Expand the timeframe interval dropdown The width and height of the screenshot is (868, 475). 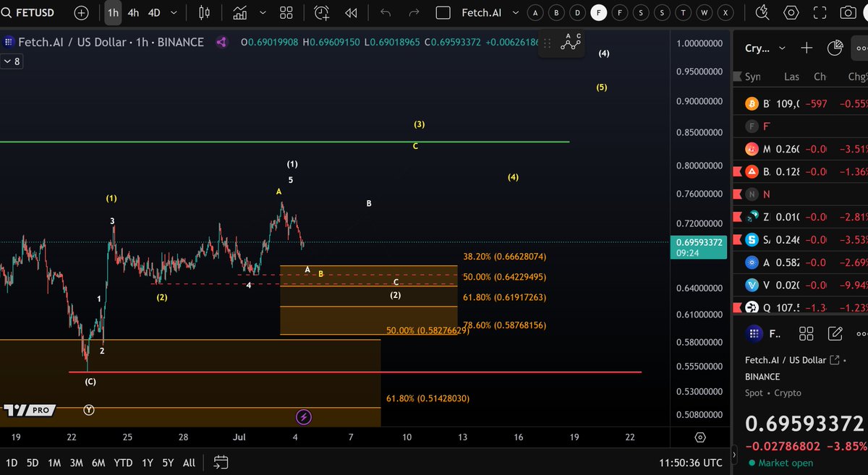175,13
